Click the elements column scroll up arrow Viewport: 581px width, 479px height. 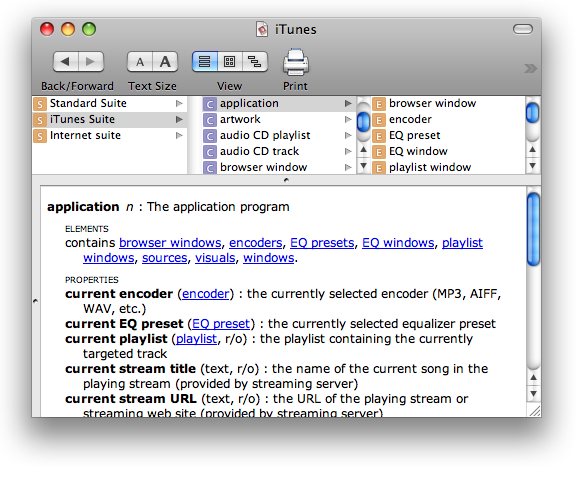click(x=532, y=150)
